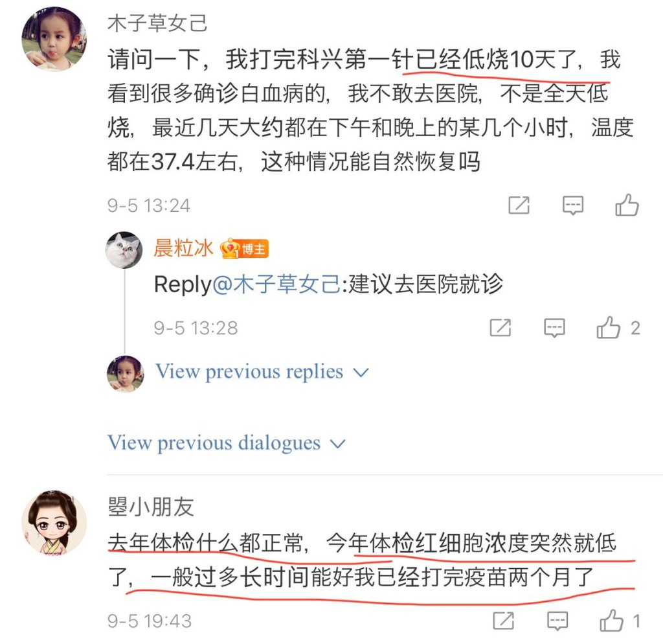Viewport: 663px width, 644px height.
Task: Open 曌小朋友 username profile
Action: [151, 507]
